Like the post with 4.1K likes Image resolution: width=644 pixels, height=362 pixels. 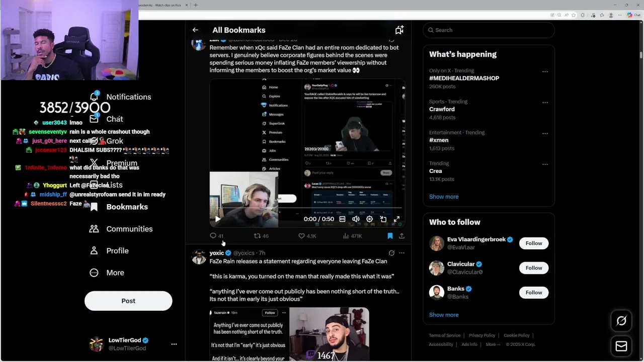[x=307, y=236]
